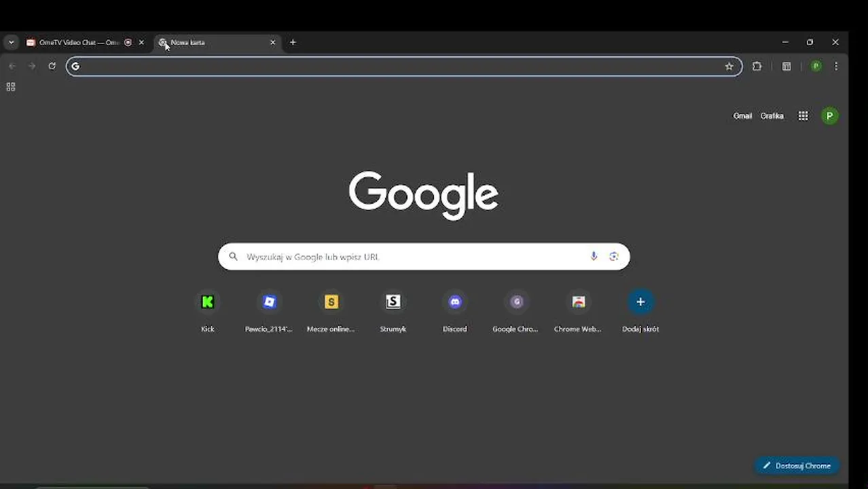868x489 pixels.
Task: Open the Chrome Web Store shortcut
Action: (x=578, y=312)
